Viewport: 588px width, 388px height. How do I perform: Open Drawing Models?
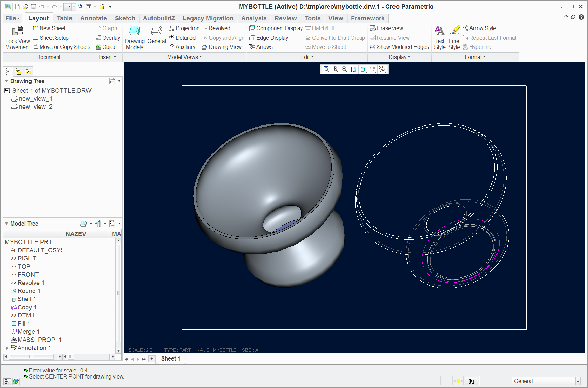pyautogui.click(x=135, y=38)
